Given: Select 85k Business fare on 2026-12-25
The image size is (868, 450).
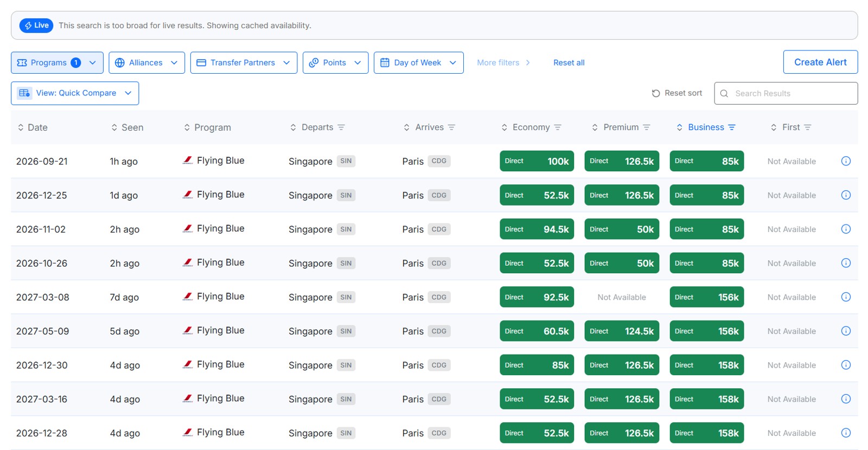Looking at the screenshot, I should coord(707,195).
